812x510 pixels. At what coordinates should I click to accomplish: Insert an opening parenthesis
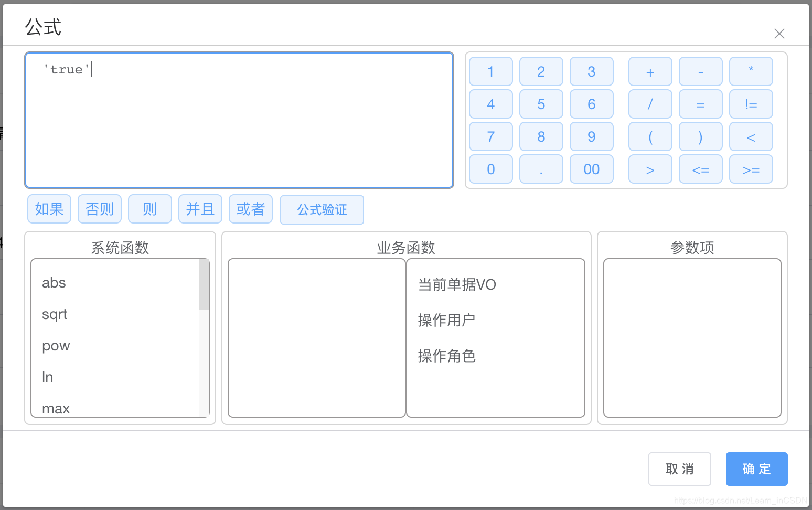(650, 136)
